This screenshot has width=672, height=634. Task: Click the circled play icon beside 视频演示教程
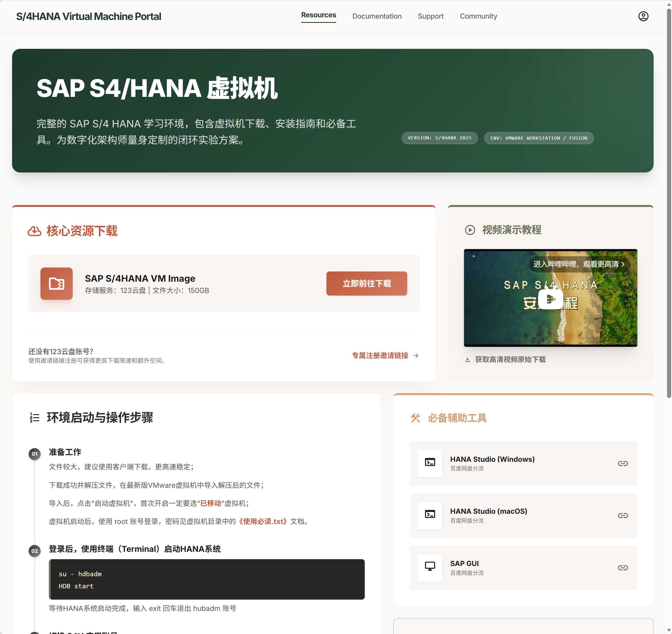470,230
